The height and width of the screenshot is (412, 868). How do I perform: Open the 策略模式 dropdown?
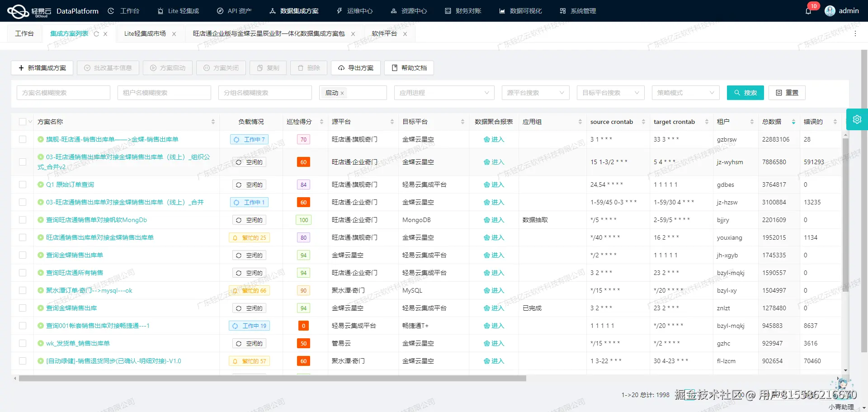685,93
